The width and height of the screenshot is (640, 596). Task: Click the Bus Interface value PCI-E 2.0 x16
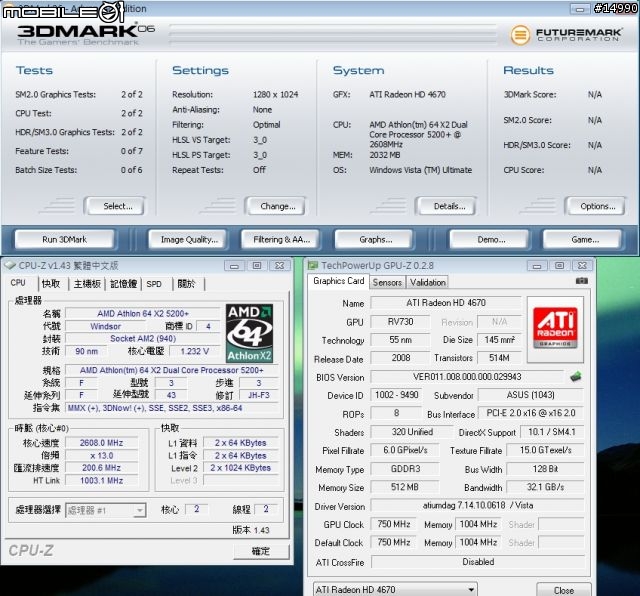pyautogui.click(x=530, y=413)
